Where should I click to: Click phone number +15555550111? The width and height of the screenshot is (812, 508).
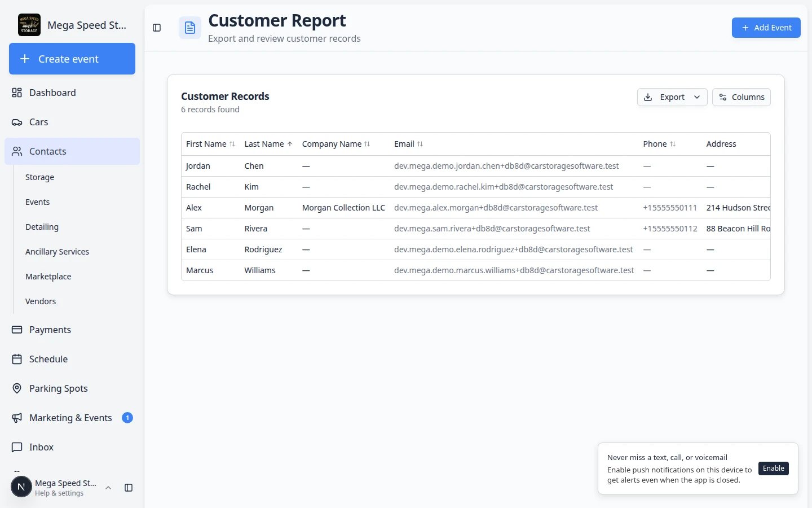(x=670, y=208)
